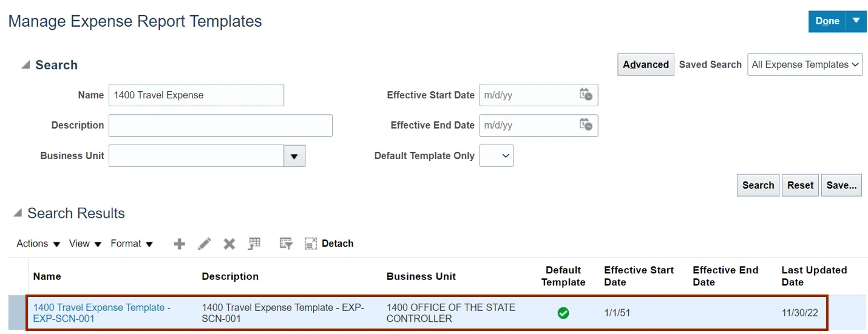Image resolution: width=868 pixels, height=334 pixels.
Task: Open the View menu
Action: click(85, 244)
